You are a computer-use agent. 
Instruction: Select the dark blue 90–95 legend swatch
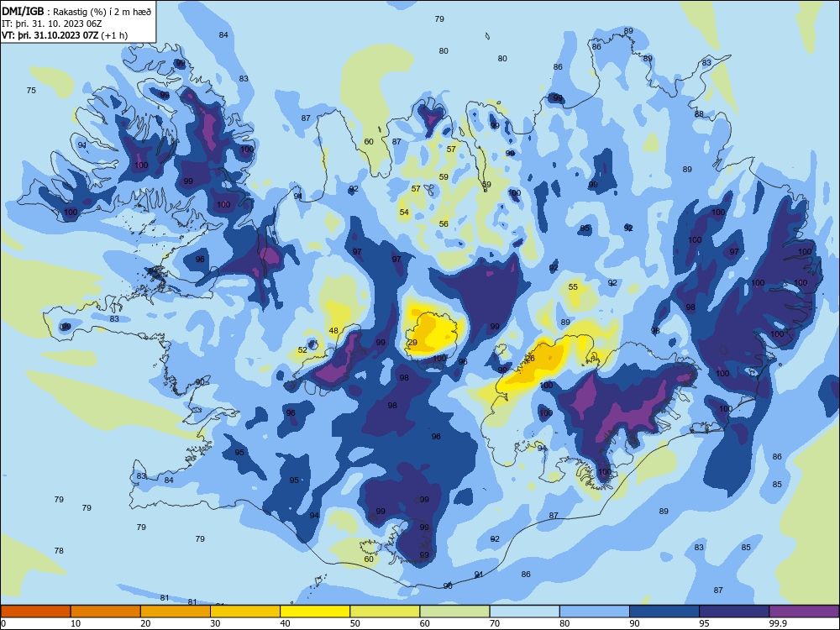click(664, 612)
